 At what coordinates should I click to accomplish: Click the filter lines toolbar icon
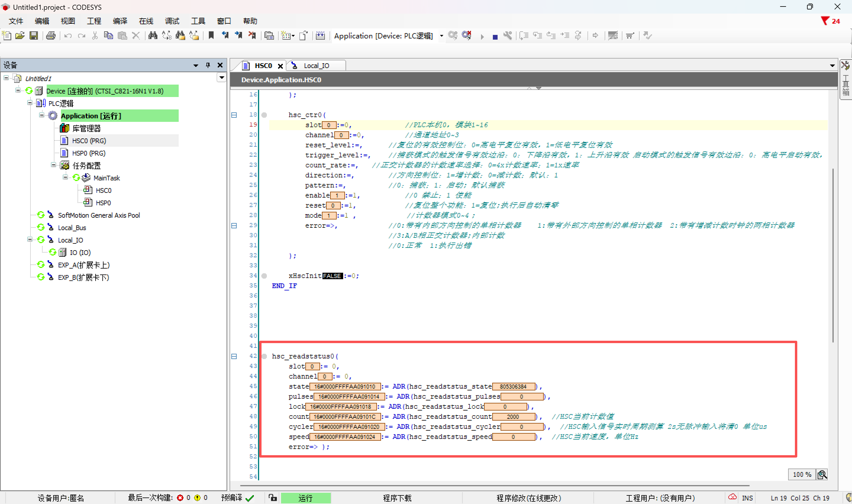pos(630,35)
